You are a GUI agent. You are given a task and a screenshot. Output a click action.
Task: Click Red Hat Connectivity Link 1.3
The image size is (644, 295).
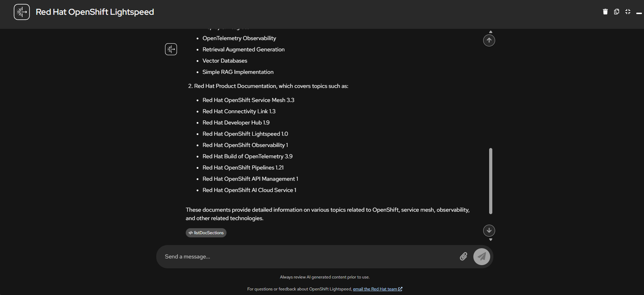pyautogui.click(x=239, y=111)
